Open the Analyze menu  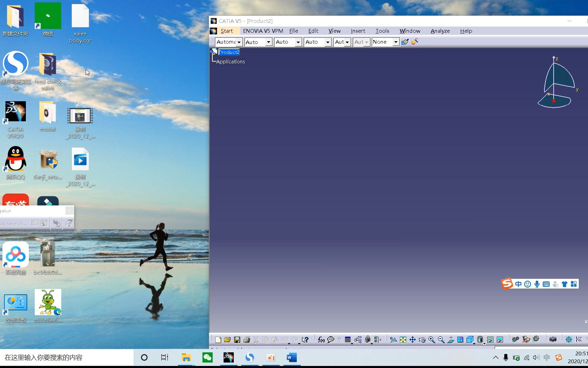pos(440,31)
